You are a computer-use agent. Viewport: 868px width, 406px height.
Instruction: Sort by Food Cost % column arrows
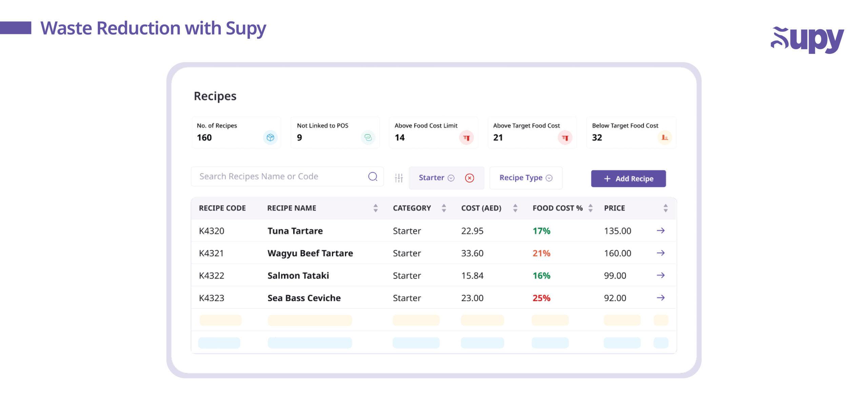590,208
